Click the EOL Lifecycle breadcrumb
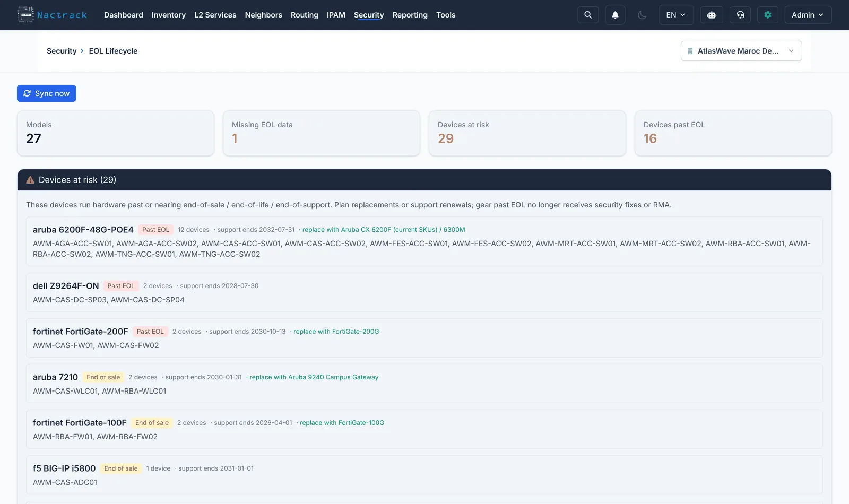The width and height of the screenshot is (849, 504). pos(113,51)
